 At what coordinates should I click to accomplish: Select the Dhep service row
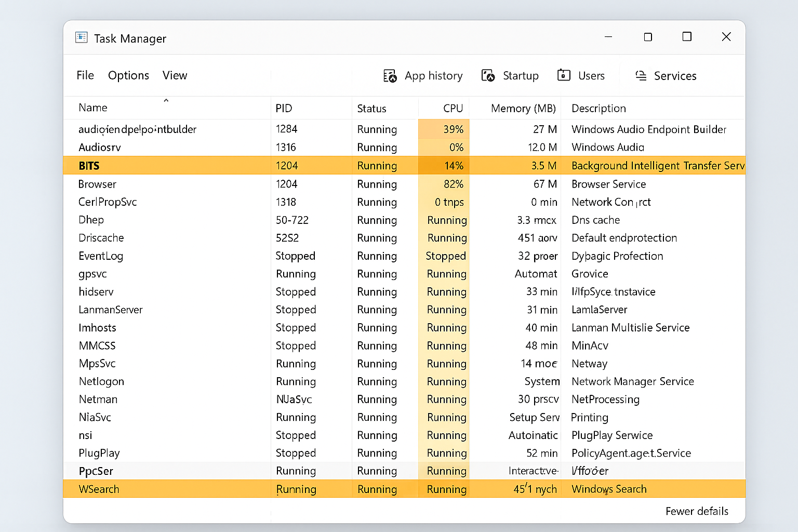pos(404,220)
